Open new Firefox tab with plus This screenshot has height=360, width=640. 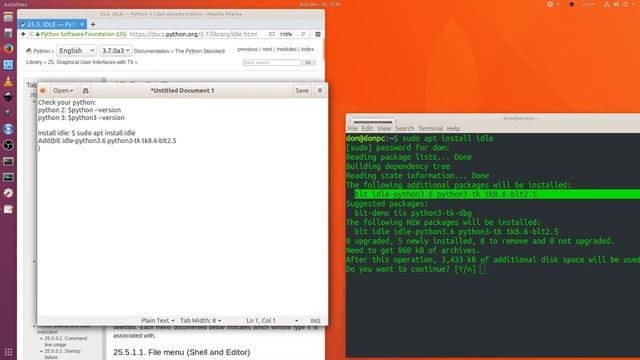(93, 24)
